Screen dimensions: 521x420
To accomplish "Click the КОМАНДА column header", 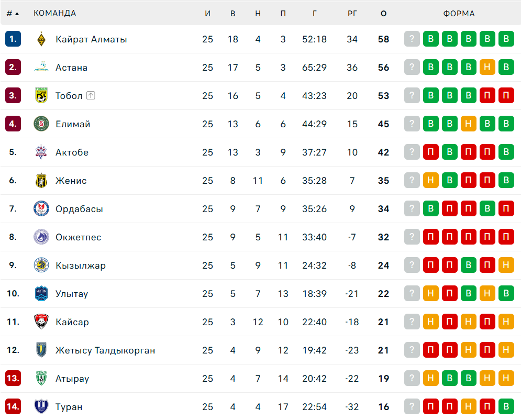I will pos(54,14).
